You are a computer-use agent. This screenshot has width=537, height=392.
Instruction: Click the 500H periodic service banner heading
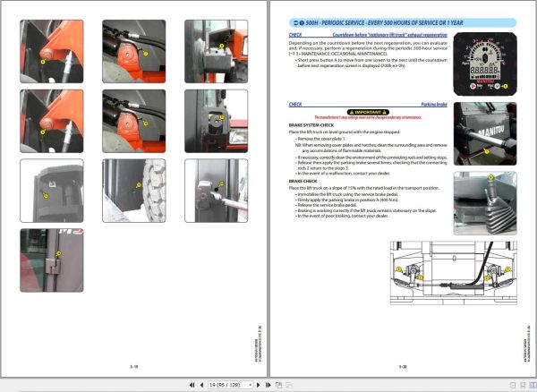pos(403,23)
